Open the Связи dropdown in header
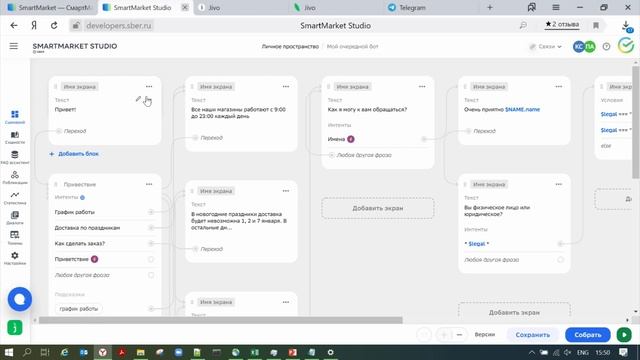 click(x=546, y=47)
